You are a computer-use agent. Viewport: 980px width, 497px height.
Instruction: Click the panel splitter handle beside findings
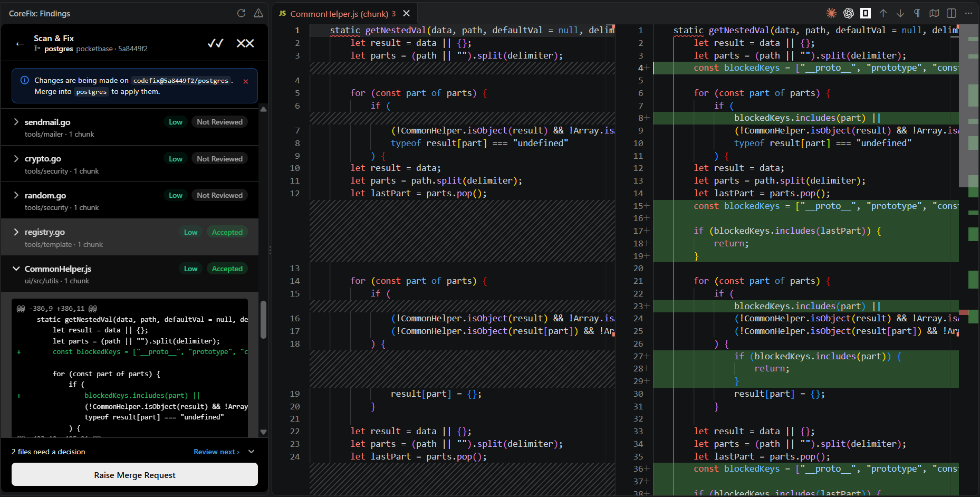tap(270, 250)
